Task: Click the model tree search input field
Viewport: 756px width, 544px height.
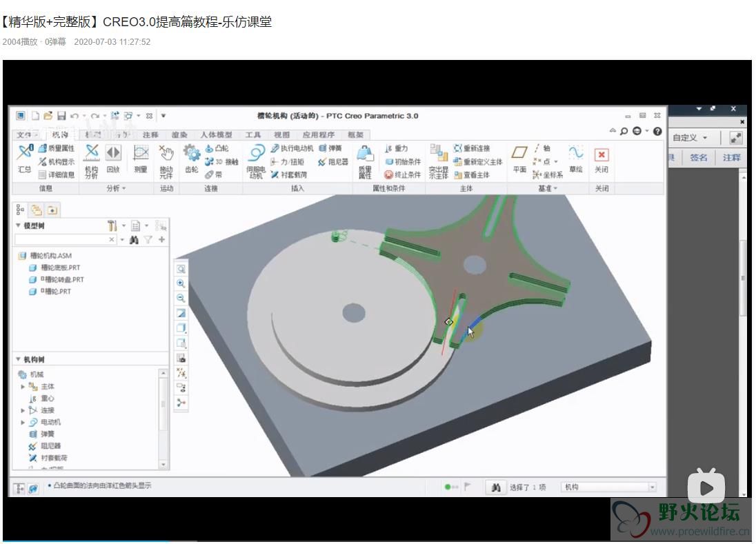Action: pos(65,239)
